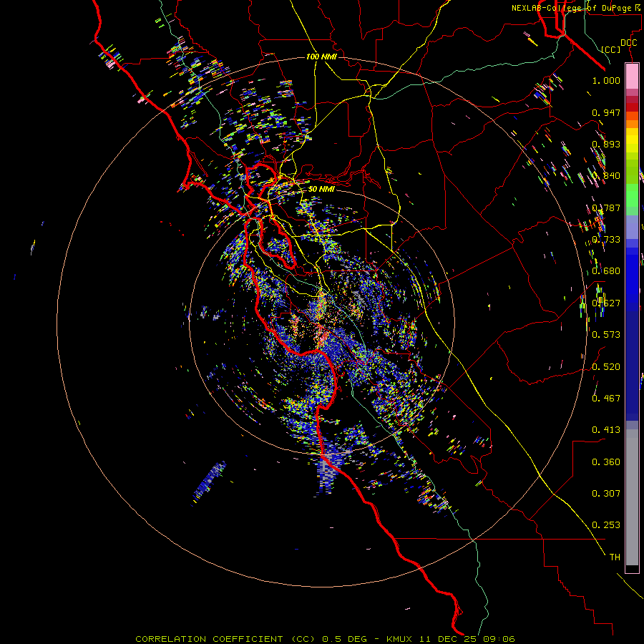Click the 0.467 scale value

606,398
